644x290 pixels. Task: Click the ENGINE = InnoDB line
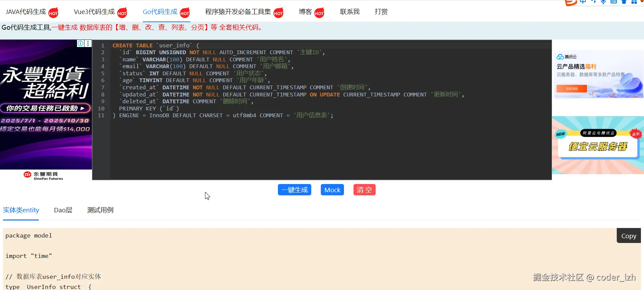click(223, 115)
